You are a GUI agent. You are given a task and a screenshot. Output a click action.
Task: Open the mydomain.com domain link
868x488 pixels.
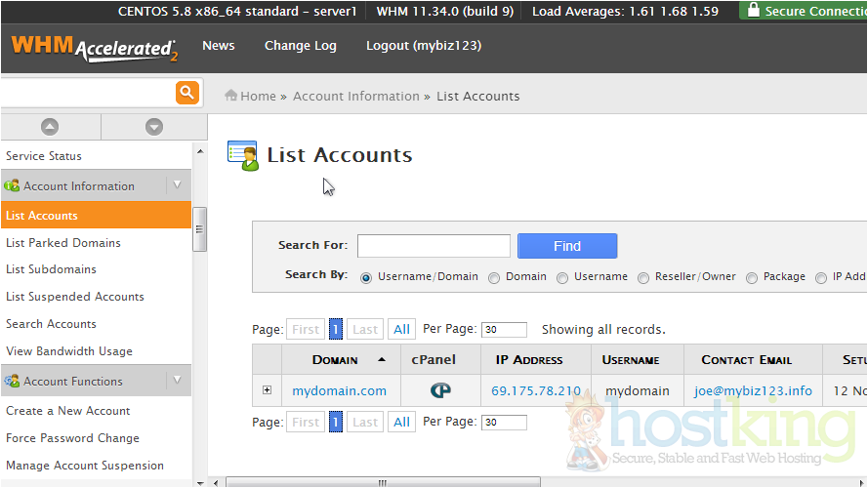339,390
